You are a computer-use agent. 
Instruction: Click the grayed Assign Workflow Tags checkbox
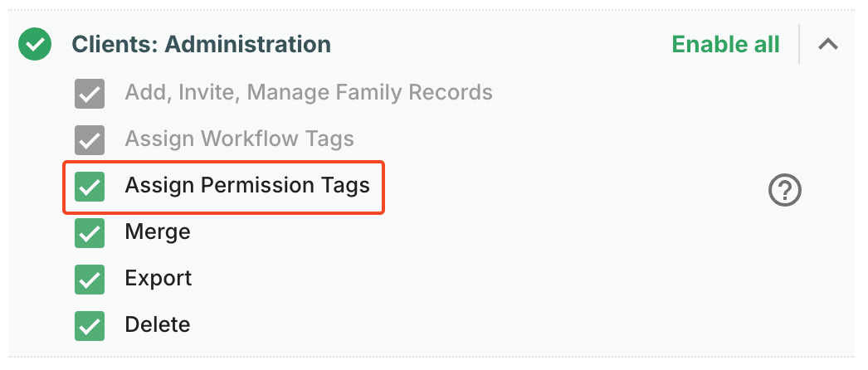click(90, 140)
